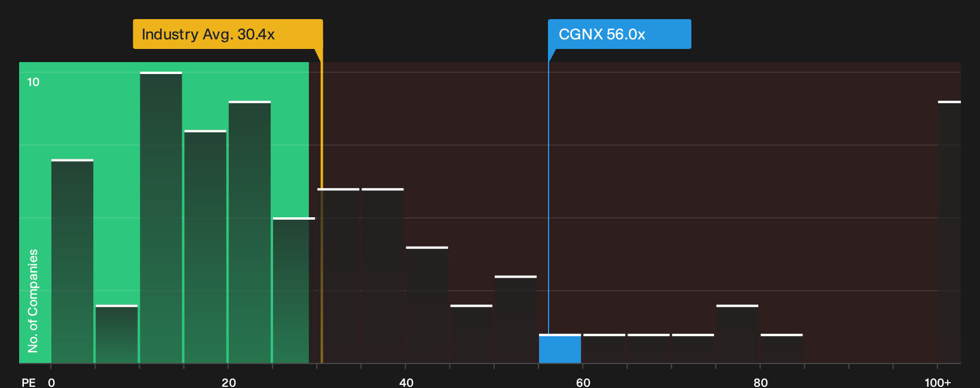980x388 pixels.
Task: Select the bar at PE 30-35
Action: [x=338, y=276]
